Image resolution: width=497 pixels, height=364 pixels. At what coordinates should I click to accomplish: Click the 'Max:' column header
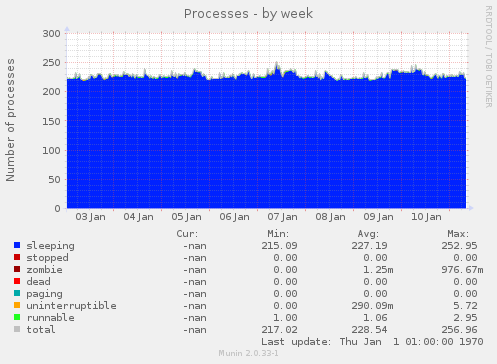458,234
